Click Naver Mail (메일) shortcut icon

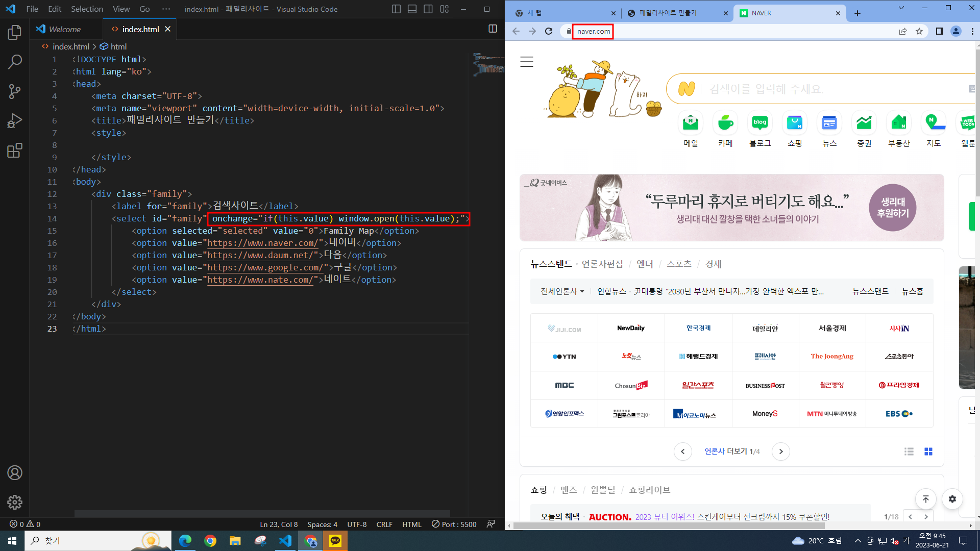(691, 123)
